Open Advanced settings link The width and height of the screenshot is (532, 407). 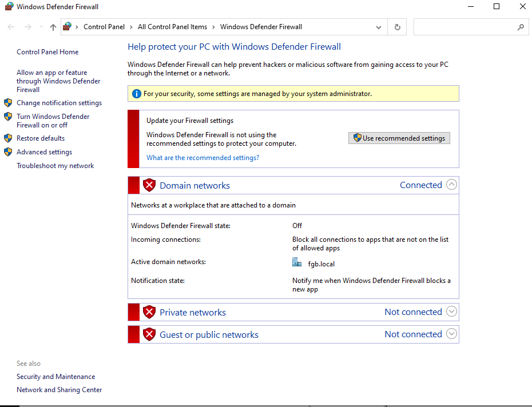click(x=44, y=152)
